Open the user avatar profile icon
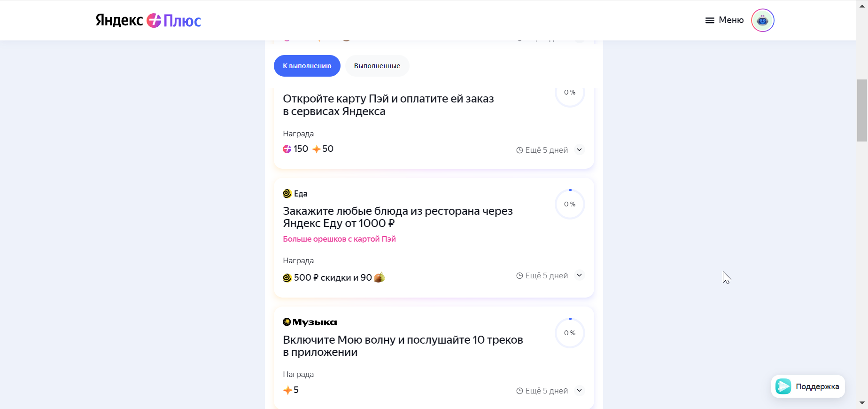 (762, 20)
